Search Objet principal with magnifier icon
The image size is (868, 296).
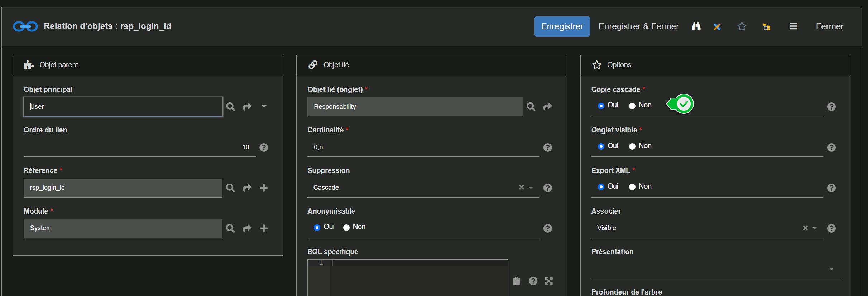point(230,107)
